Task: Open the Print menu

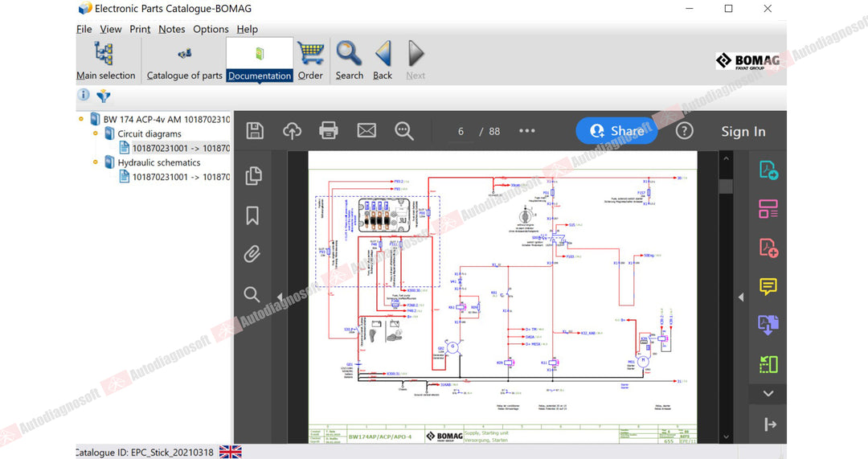Action: tap(140, 30)
